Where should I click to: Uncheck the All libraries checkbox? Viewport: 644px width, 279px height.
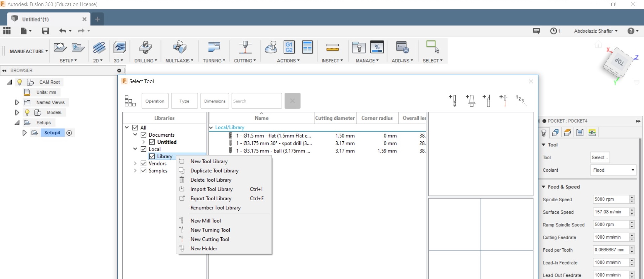point(135,128)
